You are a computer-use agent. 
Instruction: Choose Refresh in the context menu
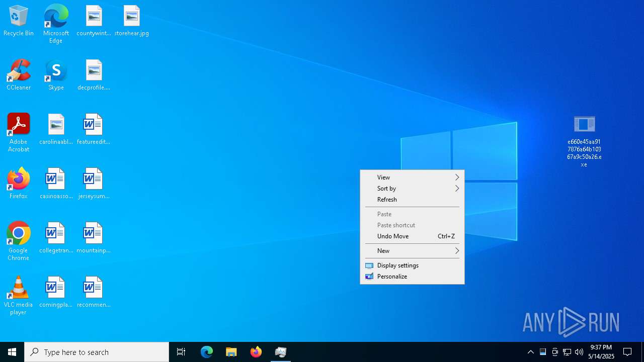point(412,200)
